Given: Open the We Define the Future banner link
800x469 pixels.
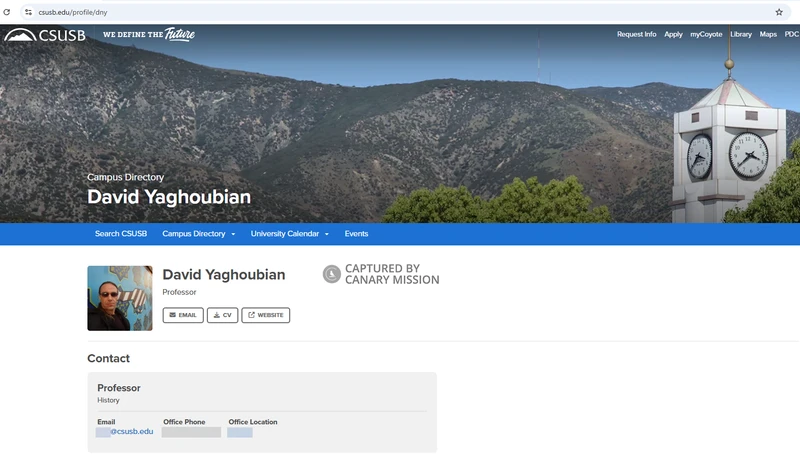Looking at the screenshot, I should point(149,34).
